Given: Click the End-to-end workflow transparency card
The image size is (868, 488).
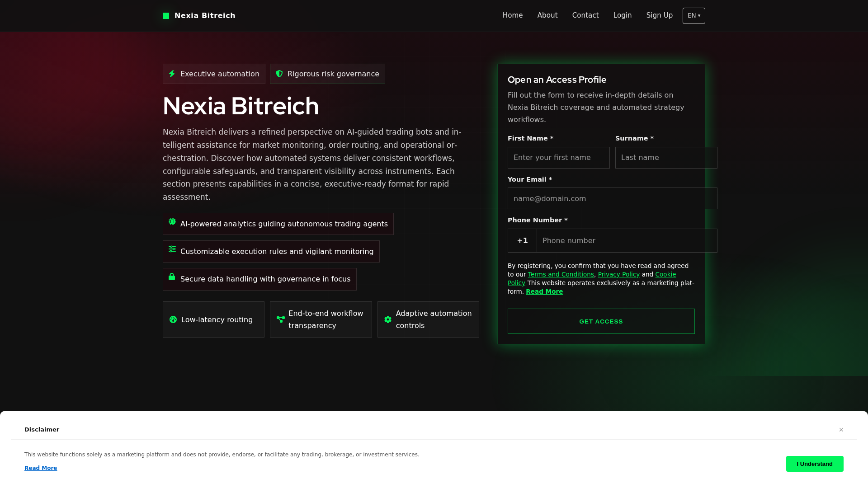Looking at the screenshot, I should (x=321, y=319).
